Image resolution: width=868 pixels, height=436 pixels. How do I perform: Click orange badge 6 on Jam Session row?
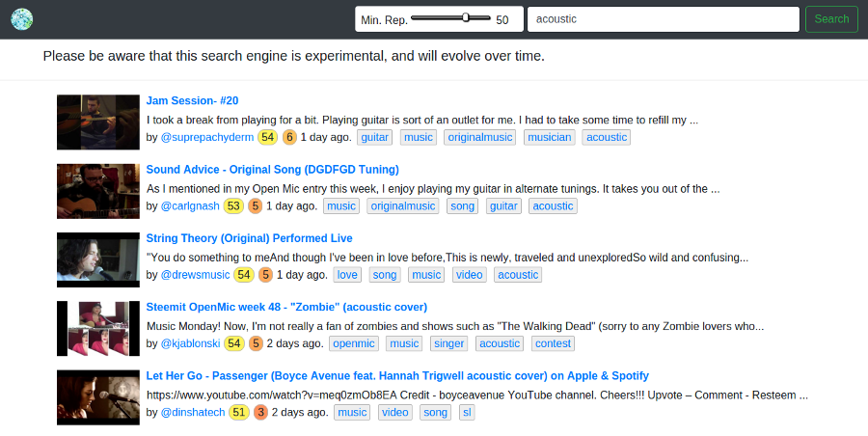[289, 137]
